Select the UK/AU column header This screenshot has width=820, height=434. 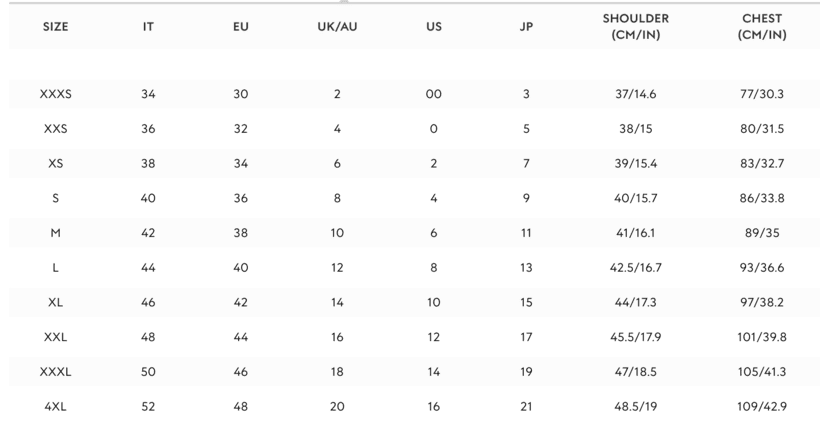(x=337, y=27)
